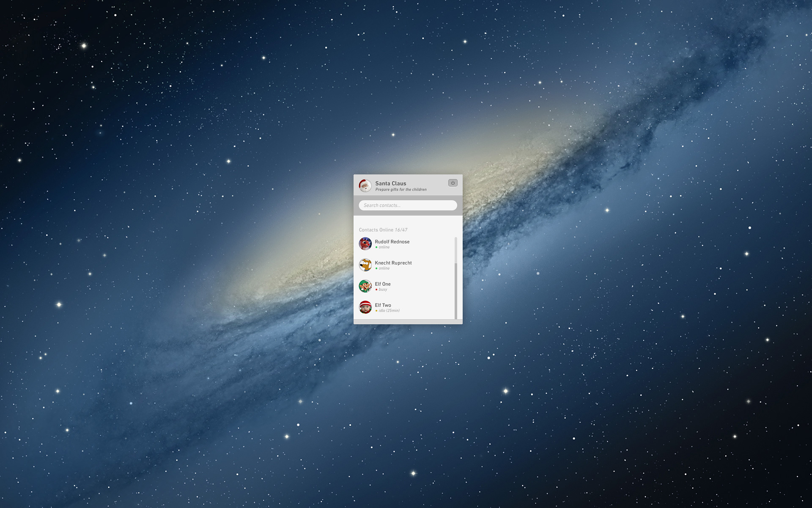812x508 pixels.
Task: Focus the Search contacts field
Action: [x=408, y=205]
